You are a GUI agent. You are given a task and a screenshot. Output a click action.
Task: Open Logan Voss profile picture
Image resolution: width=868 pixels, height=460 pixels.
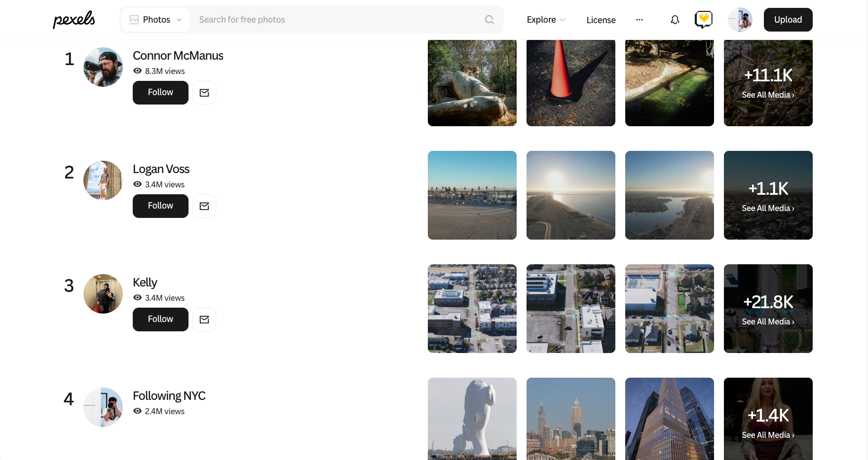103,180
